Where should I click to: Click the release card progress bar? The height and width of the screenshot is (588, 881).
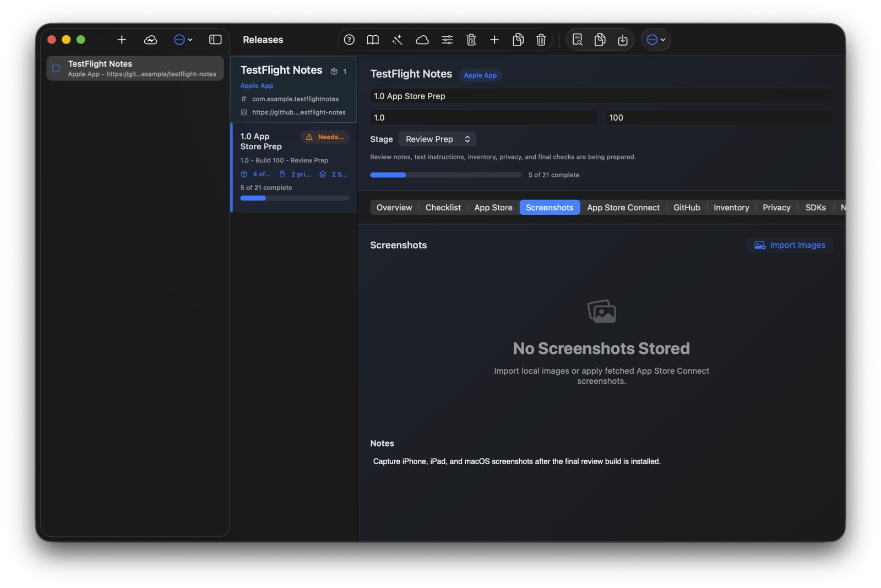(x=295, y=198)
